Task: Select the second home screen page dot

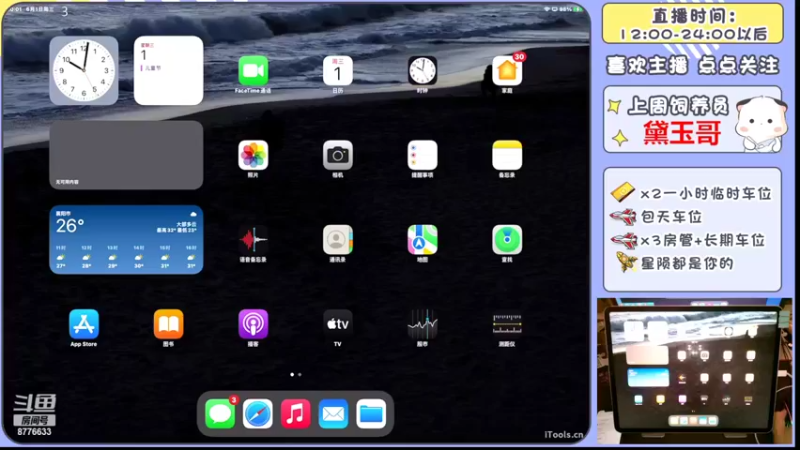Action: point(299,374)
